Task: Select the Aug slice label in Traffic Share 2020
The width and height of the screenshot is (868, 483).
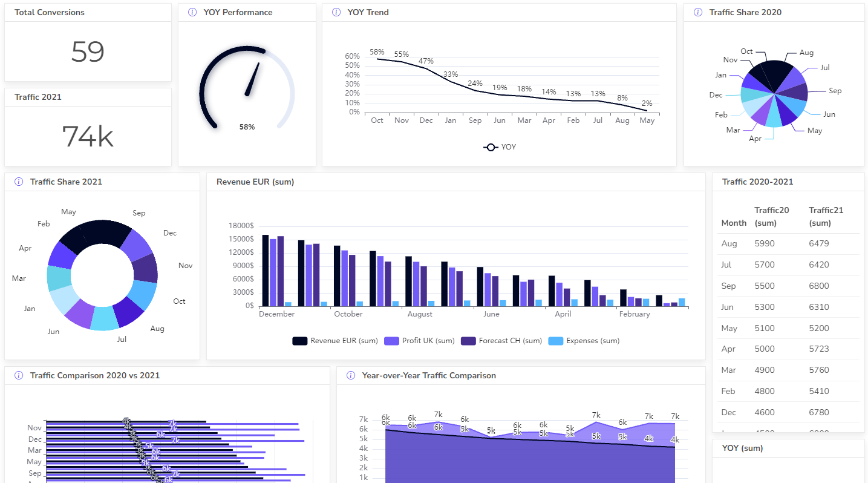Action: [x=806, y=53]
